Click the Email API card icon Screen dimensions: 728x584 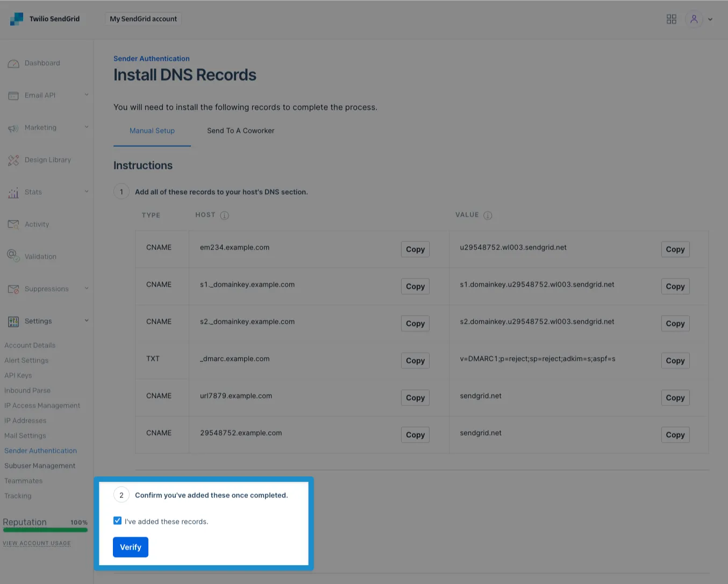coord(13,96)
